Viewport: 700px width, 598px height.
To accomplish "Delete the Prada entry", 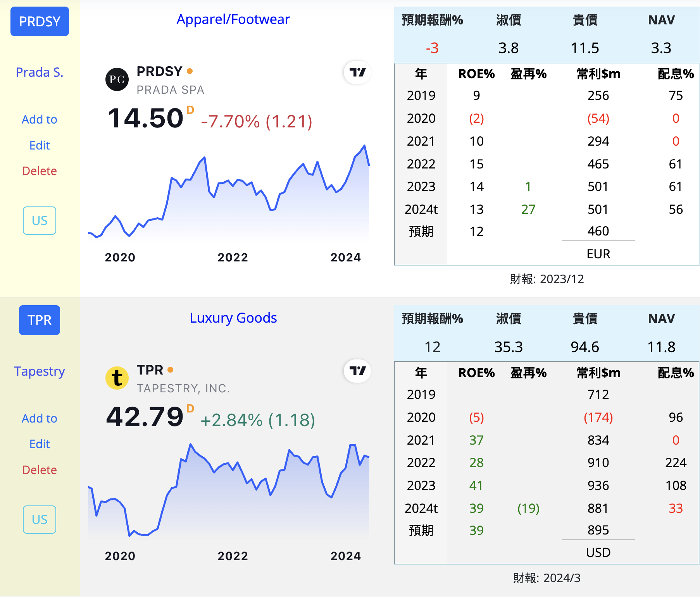I will pos(40,171).
